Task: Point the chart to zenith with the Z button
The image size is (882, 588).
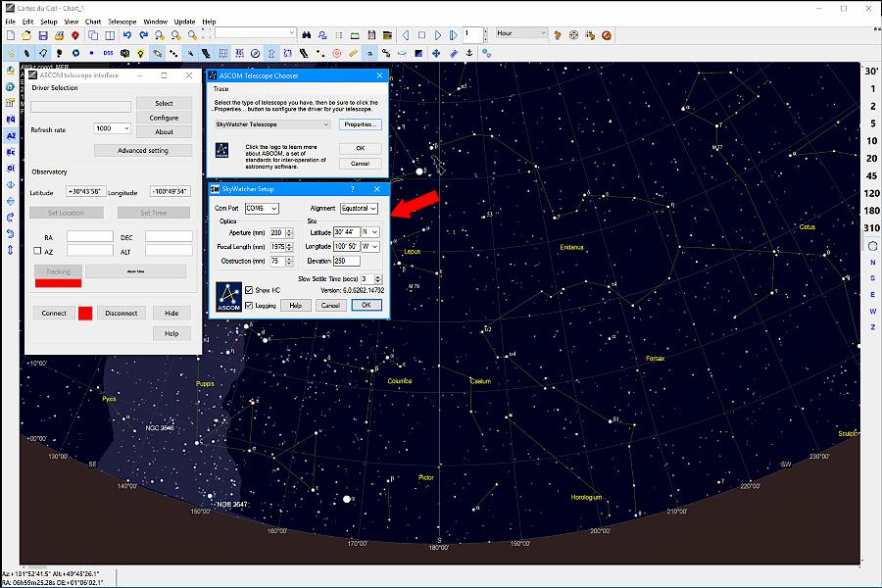Action: point(872,327)
